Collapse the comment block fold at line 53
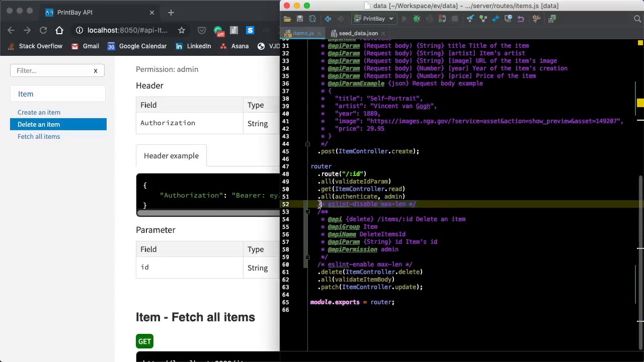The image size is (644, 362). (307, 212)
